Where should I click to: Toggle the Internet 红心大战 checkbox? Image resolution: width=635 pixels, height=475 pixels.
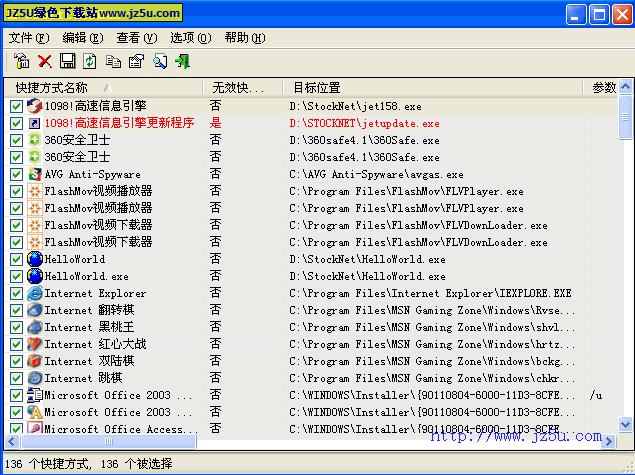16,345
